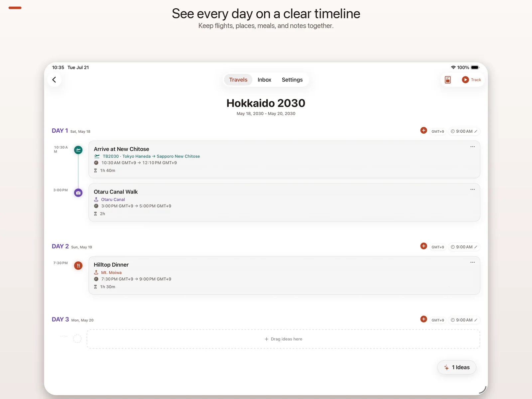Click the 1h 30m duration hourglass icon
532x399 pixels.
point(95,287)
